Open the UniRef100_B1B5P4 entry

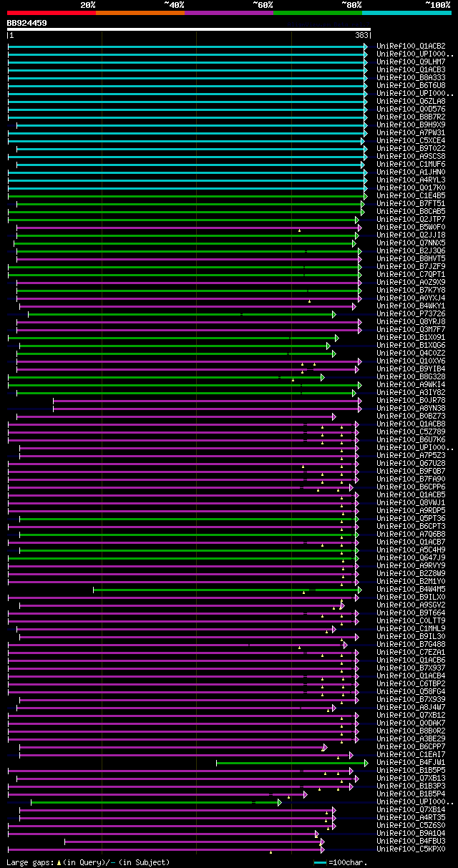point(411,794)
